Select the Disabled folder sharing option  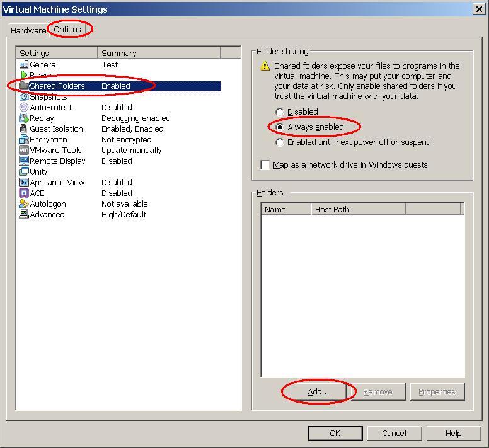point(280,112)
